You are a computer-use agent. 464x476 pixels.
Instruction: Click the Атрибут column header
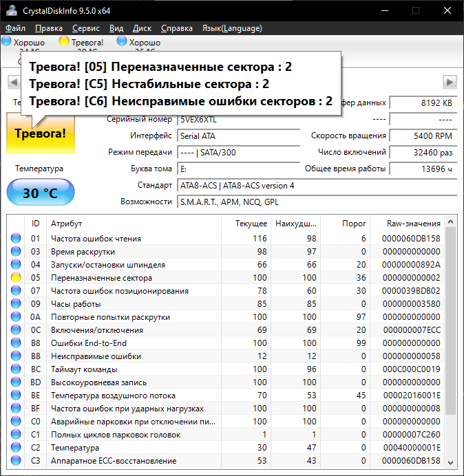(134, 224)
